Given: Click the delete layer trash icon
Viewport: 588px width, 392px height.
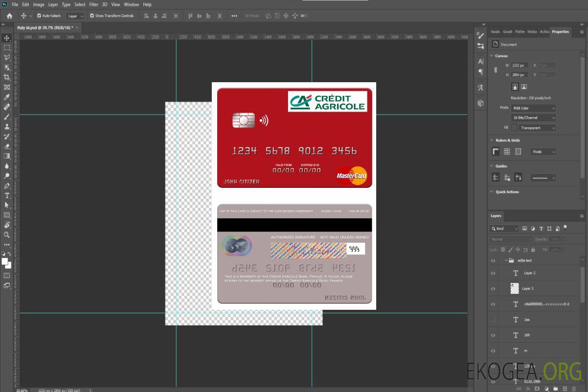Looking at the screenshot, I should 574,389.
